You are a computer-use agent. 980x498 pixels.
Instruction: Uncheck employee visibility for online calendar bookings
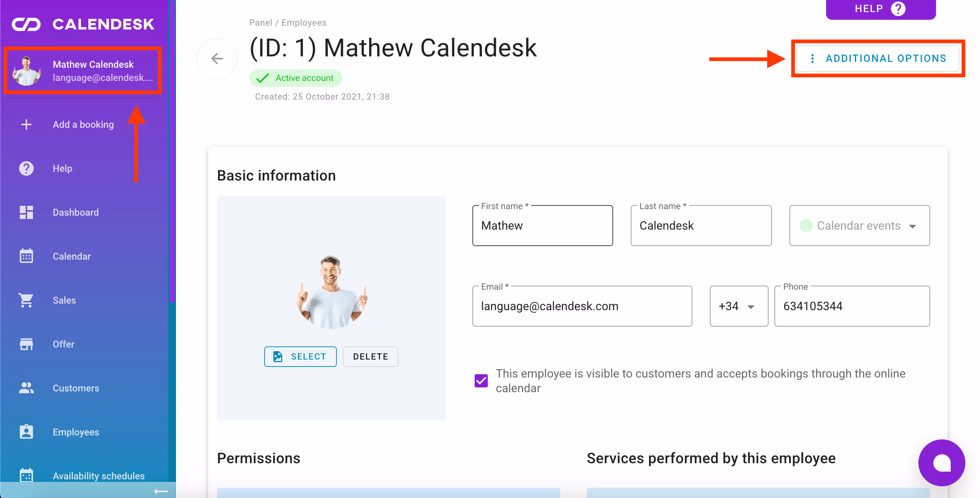point(481,380)
